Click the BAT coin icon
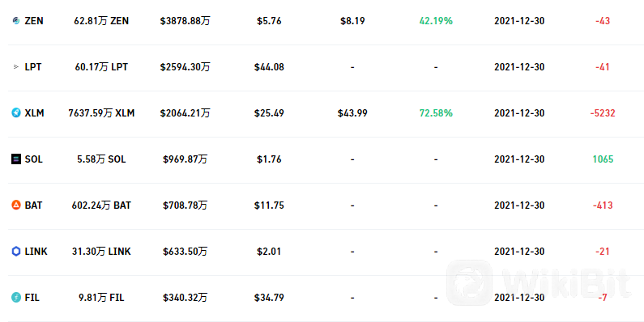The width and height of the screenshot is (644, 322). click(x=16, y=205)
